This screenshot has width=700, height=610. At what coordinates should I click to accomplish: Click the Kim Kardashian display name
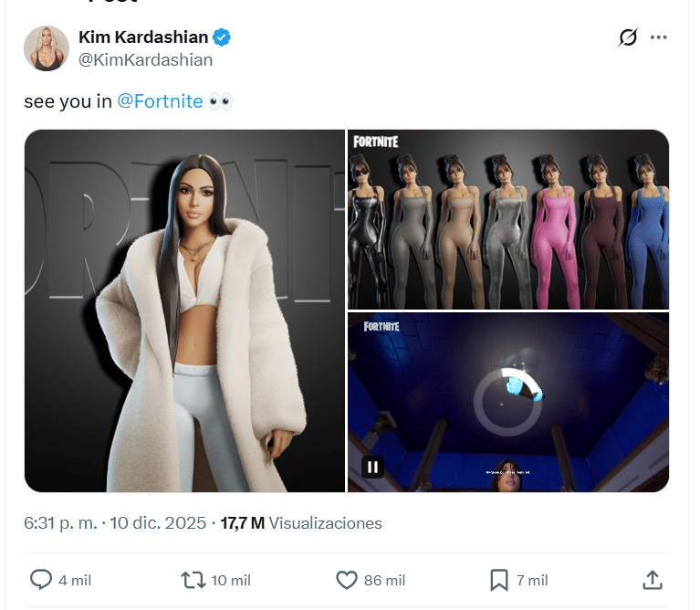pyautogui.click(x=143, y=37)
